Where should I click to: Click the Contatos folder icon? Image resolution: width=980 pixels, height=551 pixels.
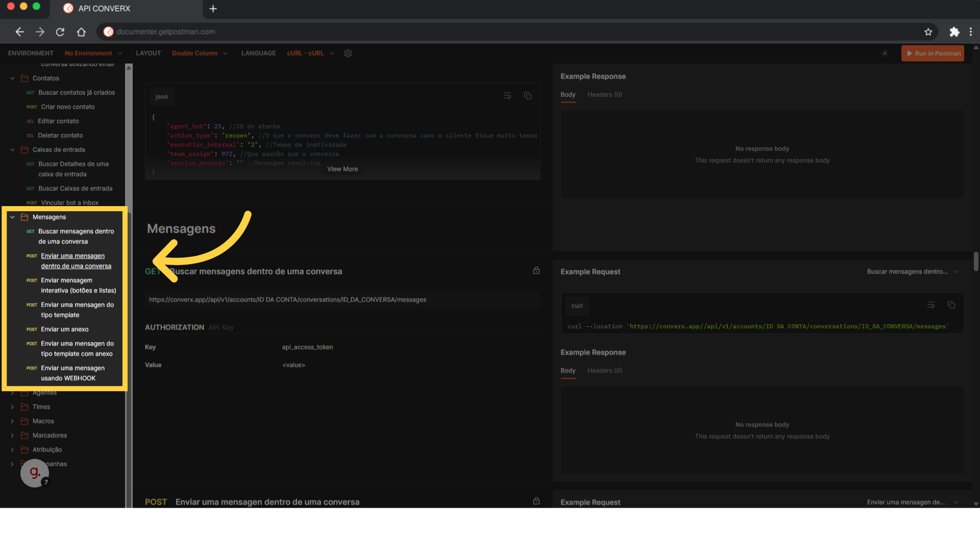tap(24, 78)
